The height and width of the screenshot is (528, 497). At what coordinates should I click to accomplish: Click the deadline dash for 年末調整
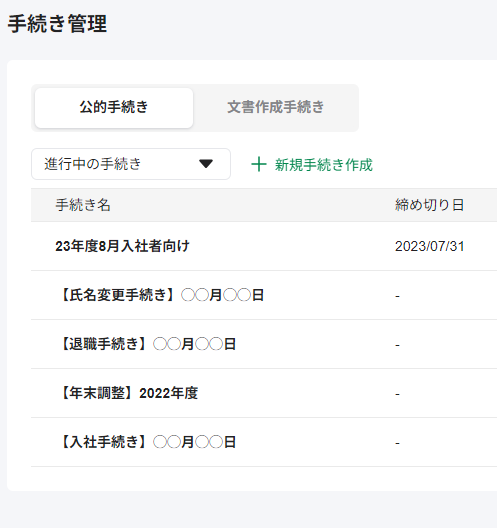pos(397,394)
